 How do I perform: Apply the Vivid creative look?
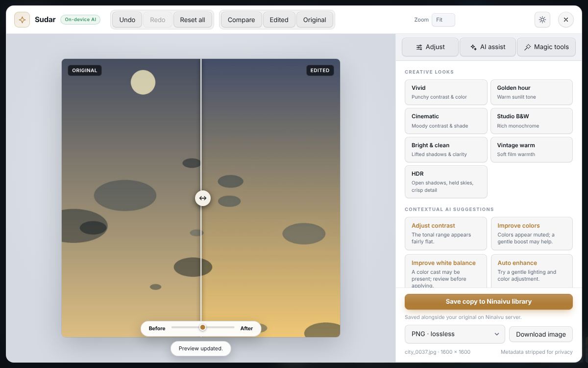pos(446,92)
